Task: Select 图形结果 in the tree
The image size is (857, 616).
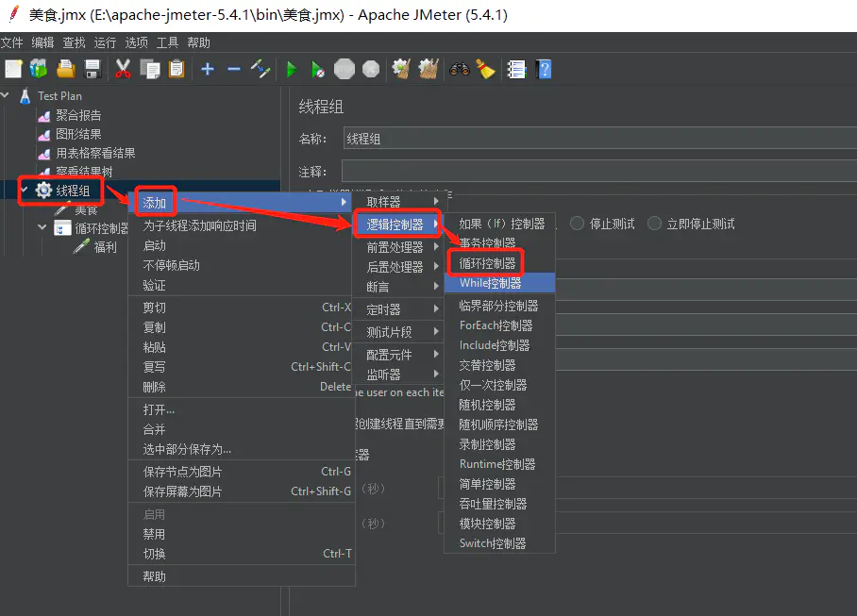Action: tap(78, 134)
